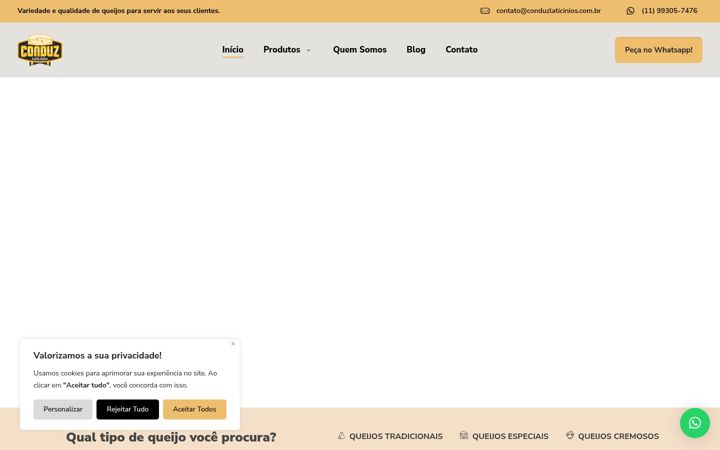Accept cookies with Aceitar Todos
The width and height of the screenshot is (720, 450).
(x=195, y=409)
